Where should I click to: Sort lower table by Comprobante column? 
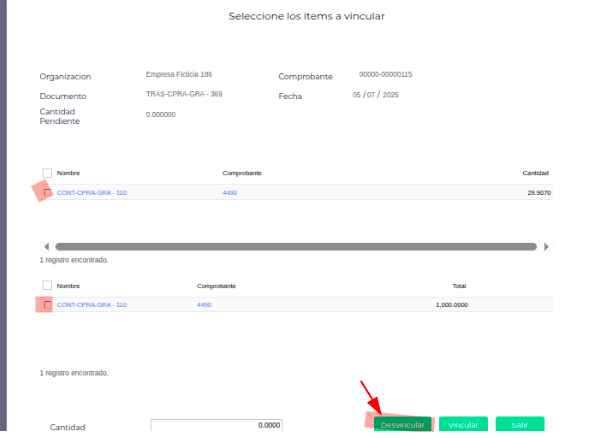point(216,285)
